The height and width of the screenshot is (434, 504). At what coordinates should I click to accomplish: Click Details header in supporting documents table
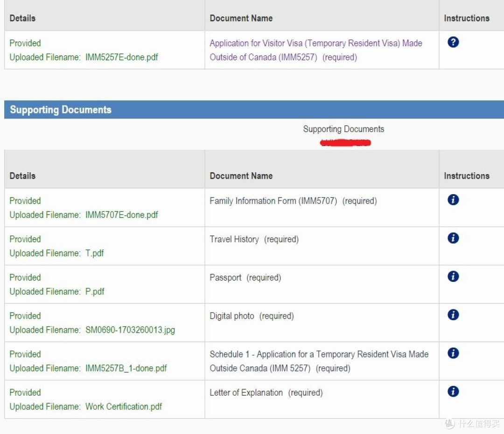pos(22,176)
